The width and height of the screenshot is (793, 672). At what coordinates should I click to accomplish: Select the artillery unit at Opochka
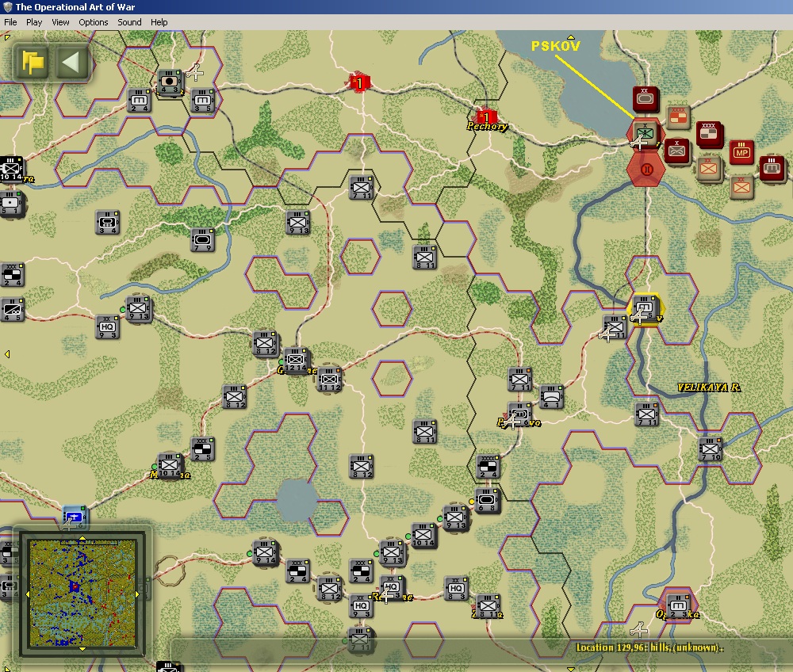tap(679, 605)
